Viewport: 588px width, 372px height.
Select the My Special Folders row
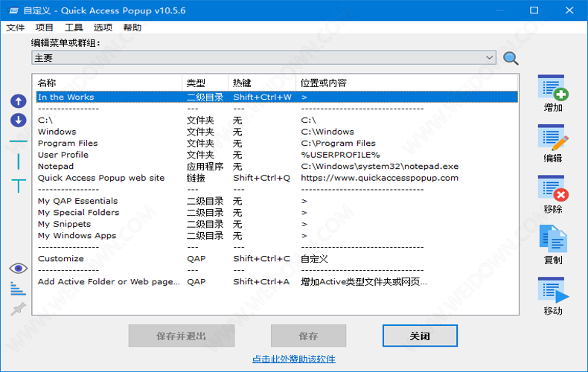coord(277,213)
